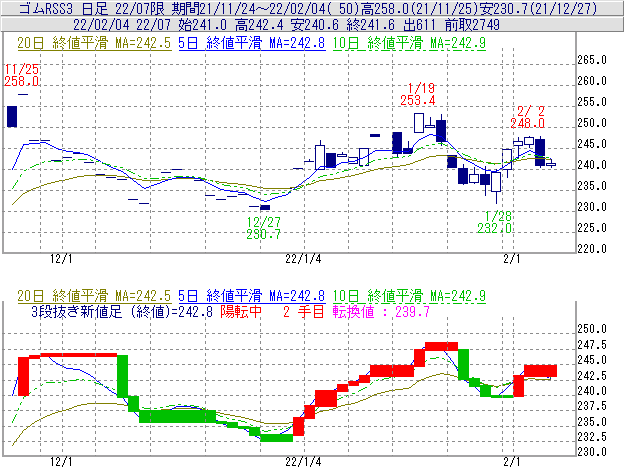Click the 247.5 price axis label on lower chart
624x475 pixels.
coord(592,345)
